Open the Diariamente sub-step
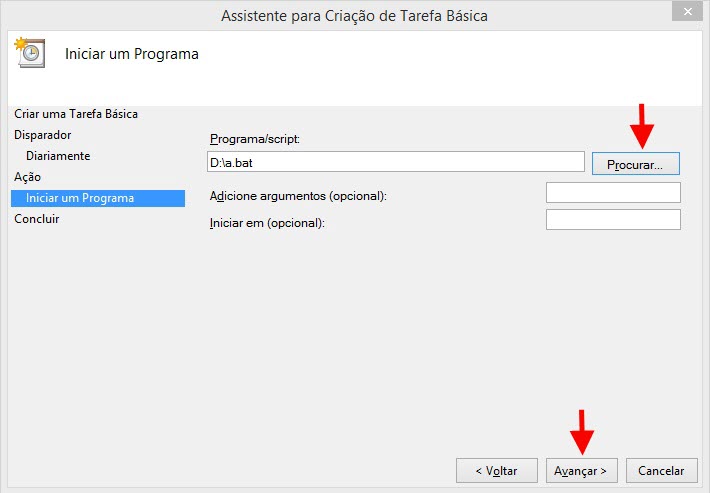710x493 pixels. pyautogui.click(x=58, y=156)
